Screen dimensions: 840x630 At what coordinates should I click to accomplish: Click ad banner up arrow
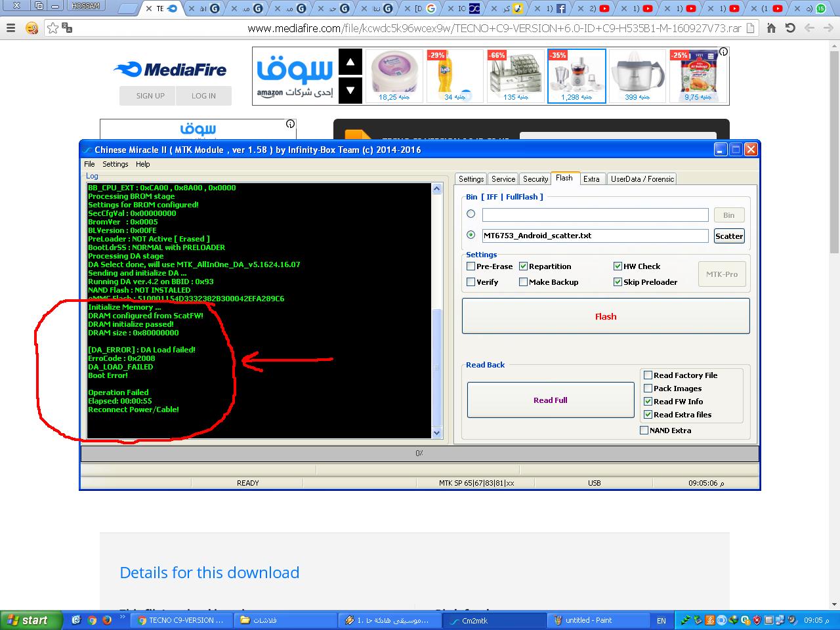tap(350, 62)
